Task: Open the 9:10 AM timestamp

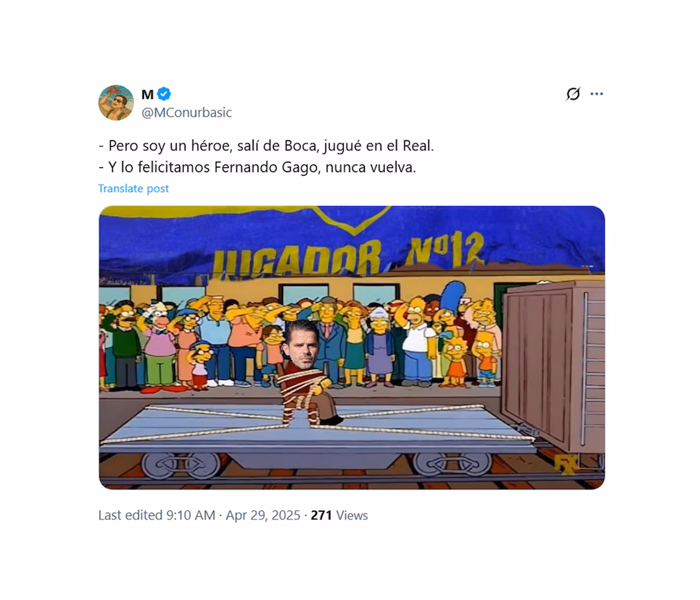Action: point(191,515)
